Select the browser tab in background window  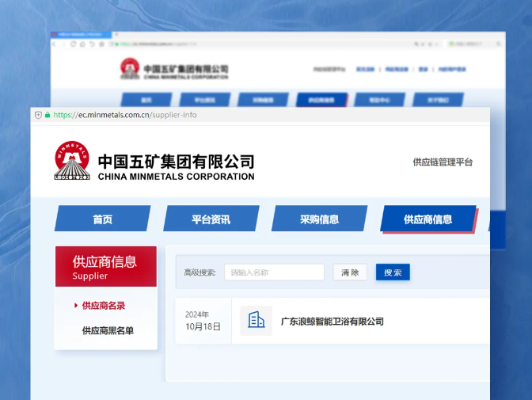coord(81,35)
